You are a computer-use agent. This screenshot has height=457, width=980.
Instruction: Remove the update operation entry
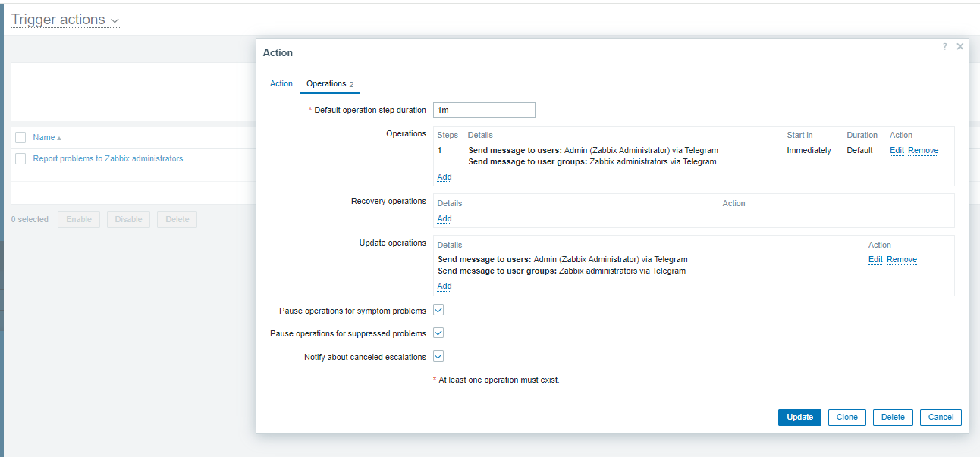point(902,260)
